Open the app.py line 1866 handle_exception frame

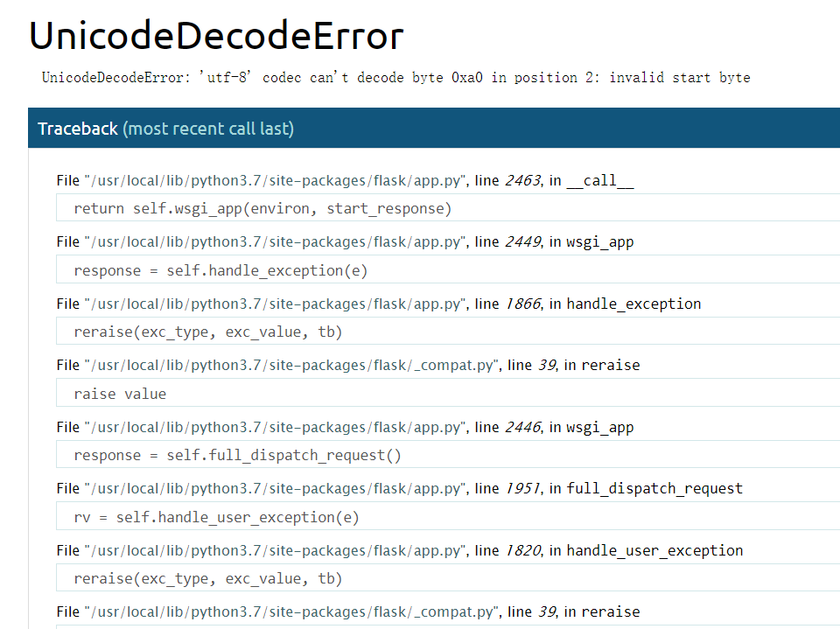pyautogui.click(x=379, y=304)
